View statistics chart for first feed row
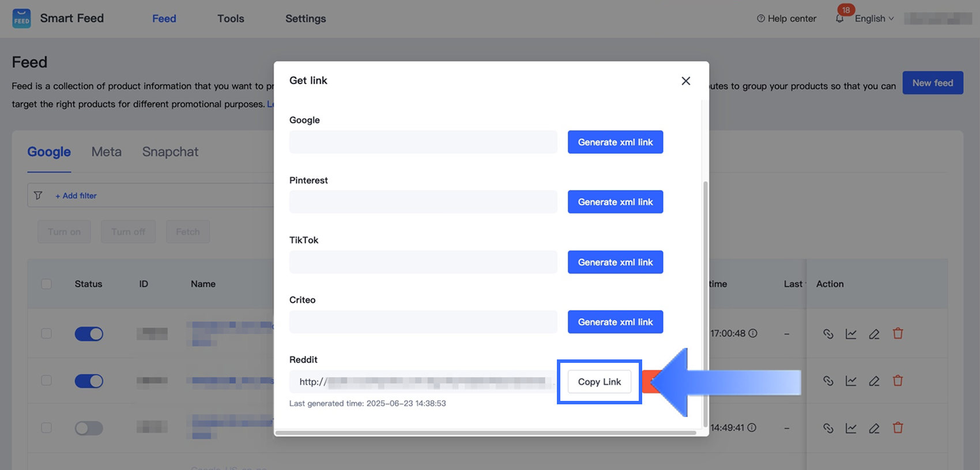This screenshot has width=980, height=470. [x=851, y=333]
